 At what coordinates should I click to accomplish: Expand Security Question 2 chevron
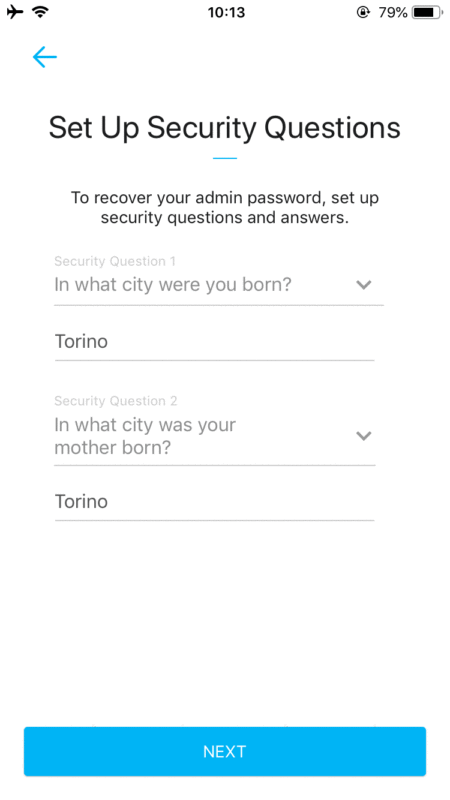(363, 436)
